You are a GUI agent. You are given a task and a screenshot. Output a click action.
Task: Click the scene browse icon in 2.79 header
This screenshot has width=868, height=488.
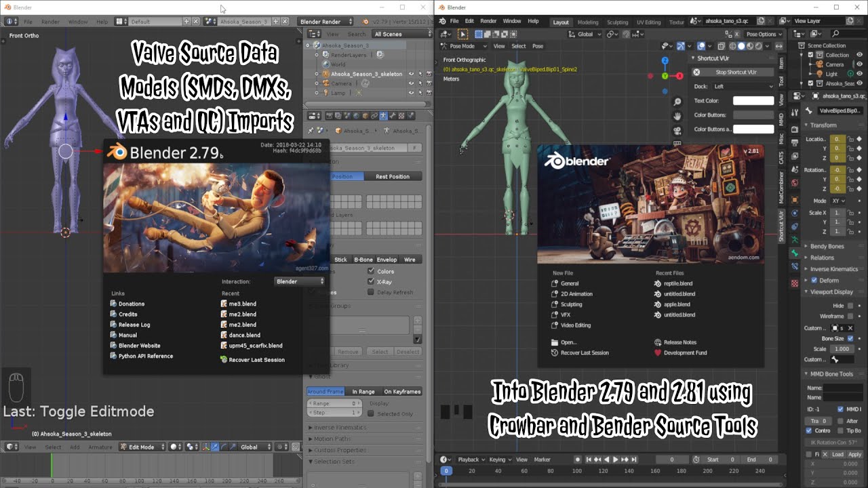212,22
